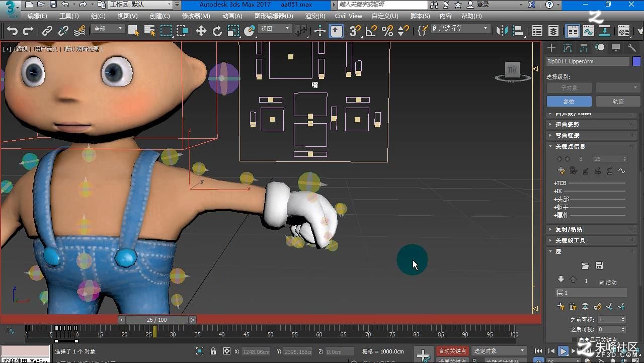Activate Select and Scale tool

233,31
